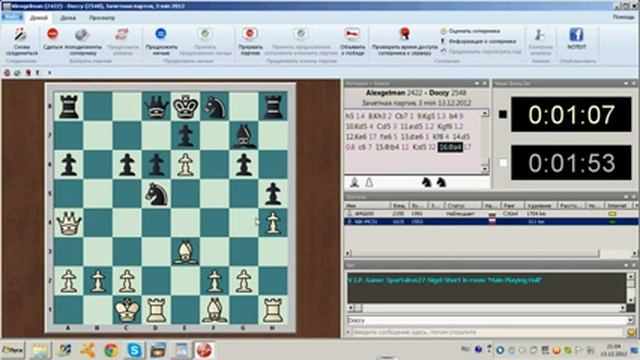Click the Claim win trumpet icon

(x=352, y=34)
